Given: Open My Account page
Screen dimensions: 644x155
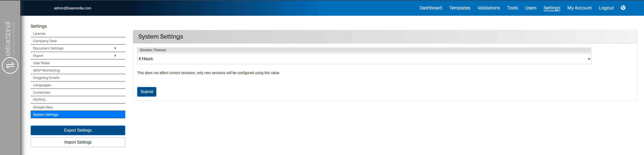Looking at the screenshot, I should point(579,8).
